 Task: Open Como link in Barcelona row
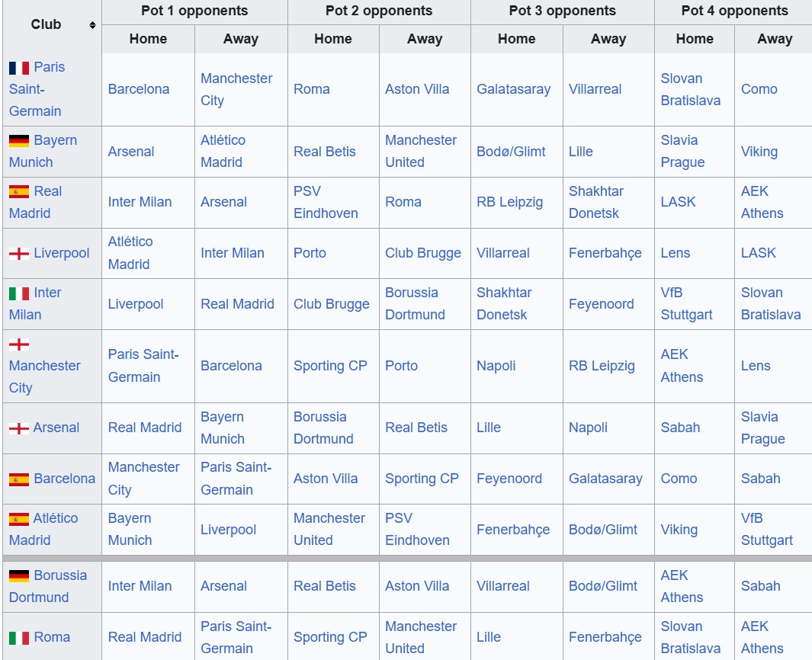(x=679, y=479)
